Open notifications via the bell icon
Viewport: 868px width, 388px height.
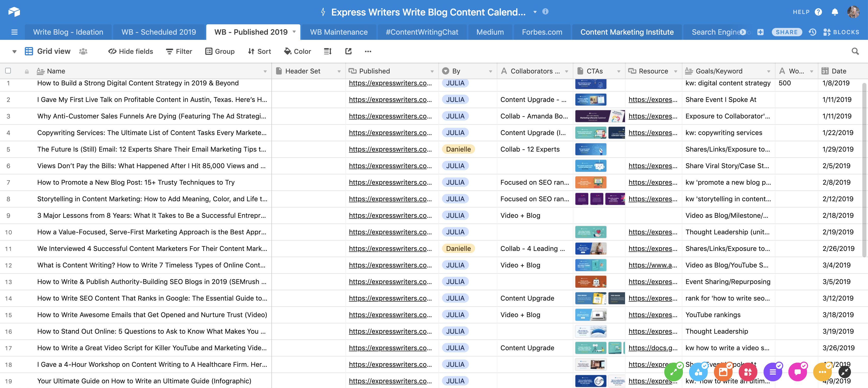pos(835,11)
